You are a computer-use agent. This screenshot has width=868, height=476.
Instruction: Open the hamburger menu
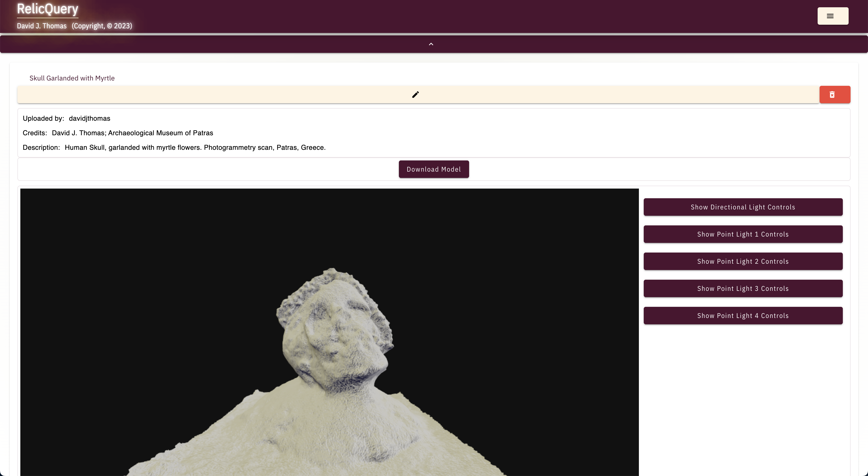click(x=833, y=16)
